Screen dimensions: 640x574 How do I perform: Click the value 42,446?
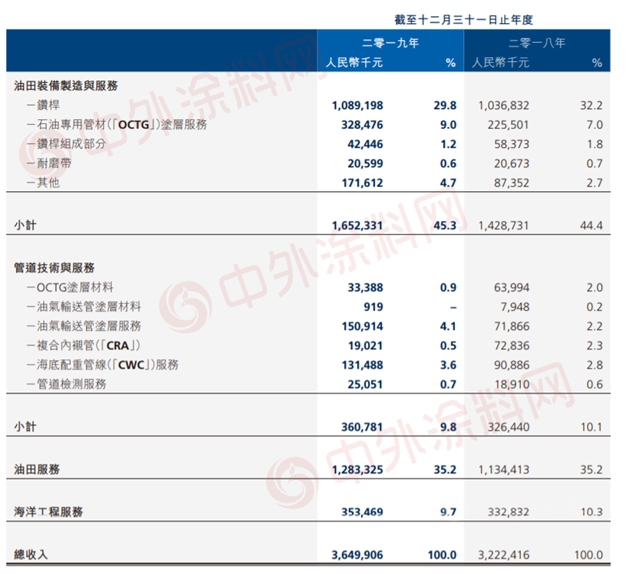pos(365,144)
